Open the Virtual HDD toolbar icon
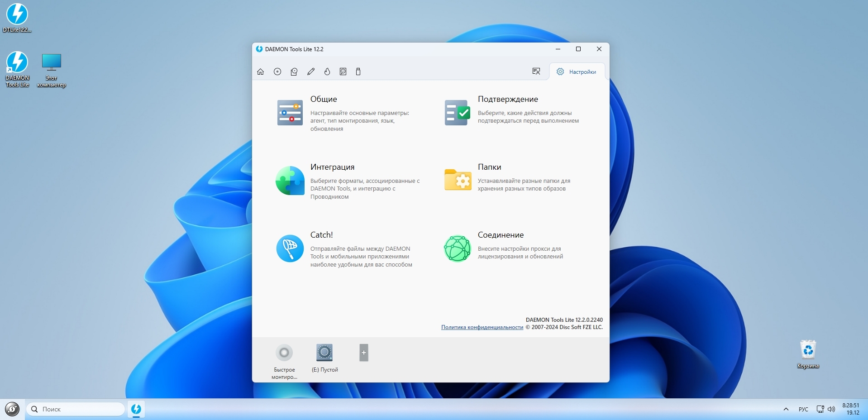Screen dimensions: 868x420 point(294,72)
